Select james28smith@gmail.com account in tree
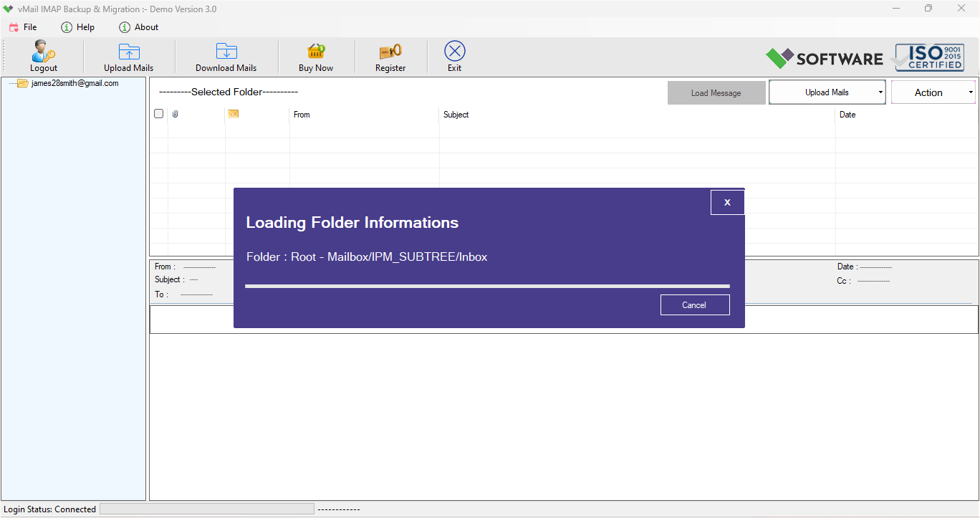The height and width of the screenshot is (518, 980). (x=75, y=83)
